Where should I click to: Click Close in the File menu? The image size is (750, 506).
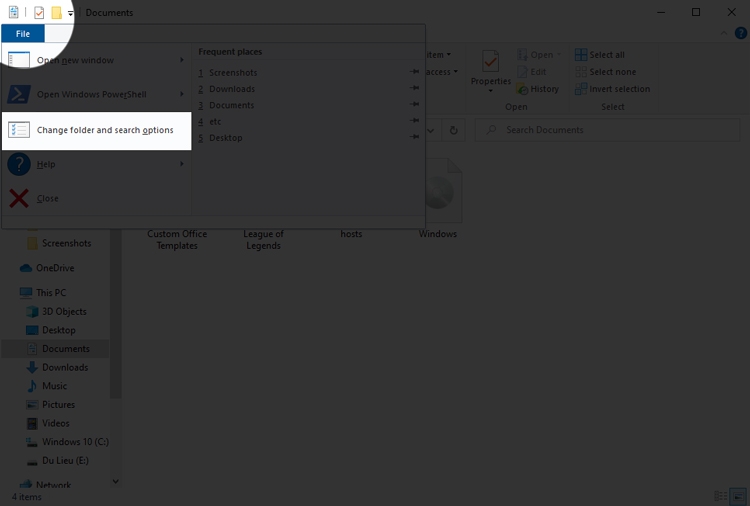pyautogui.click(x=97, y=198)
